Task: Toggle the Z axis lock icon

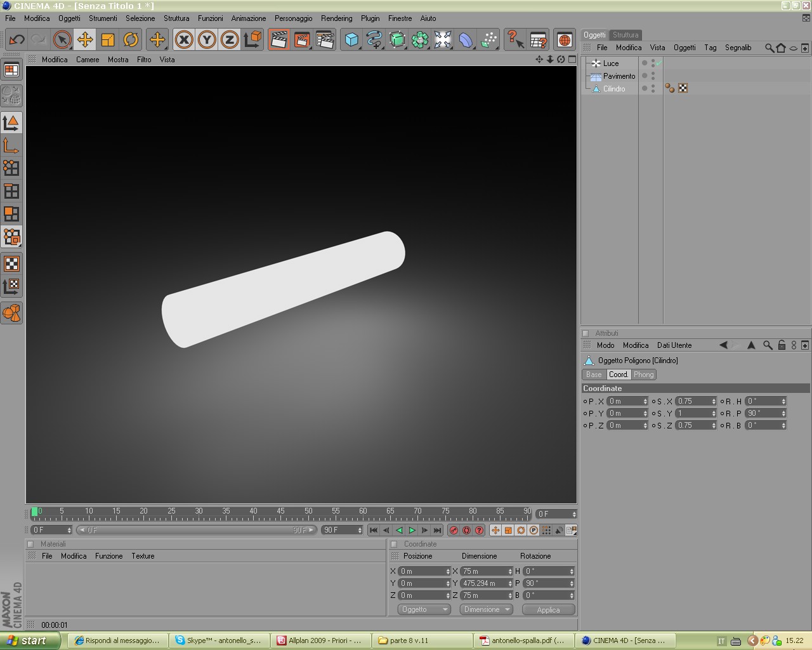Action: click(x=230, y=40)
